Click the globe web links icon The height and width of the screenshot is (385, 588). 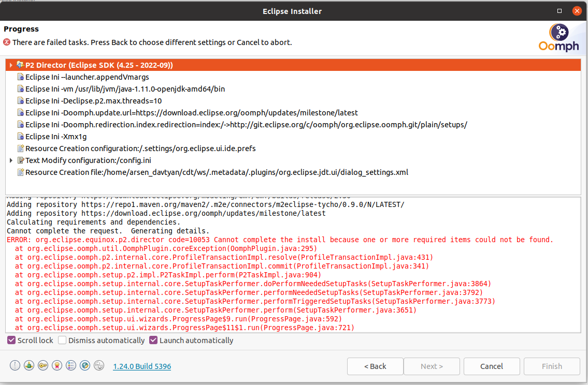pyautogui.click(x=85, y=365)
